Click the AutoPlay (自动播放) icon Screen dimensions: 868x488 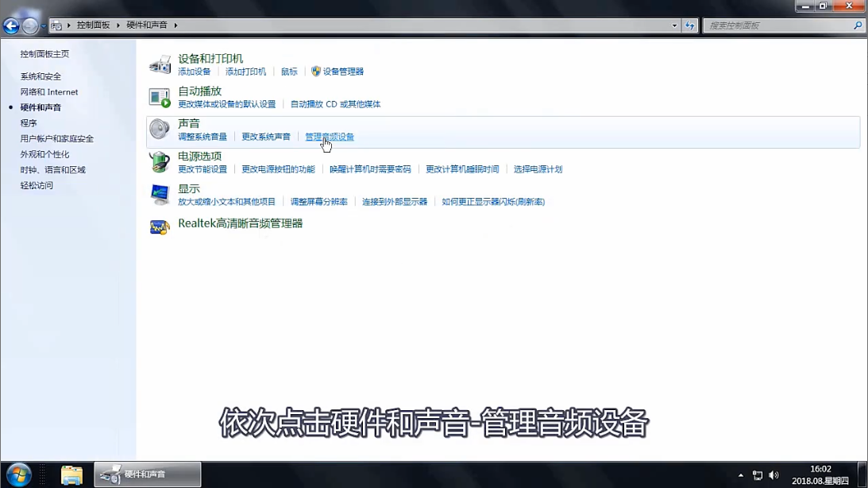click(x=160, y=98)
